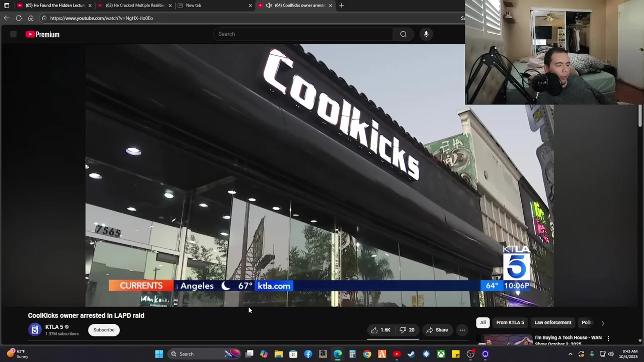This screenshot has height=362, width=644.
Task: Go back in the browser
Action: [x=7, y=18]
